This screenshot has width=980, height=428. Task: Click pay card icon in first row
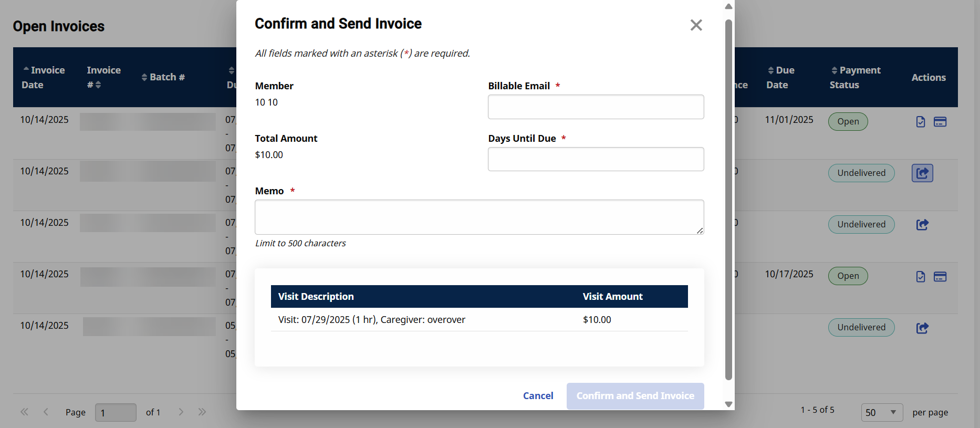(x=940, y=122)
